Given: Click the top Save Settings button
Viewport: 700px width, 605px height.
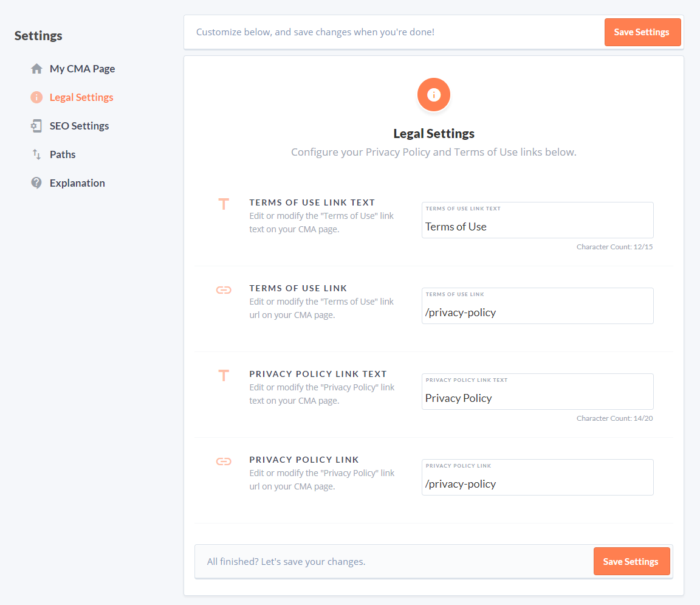Looking at the screenshot, I should 642,32.
